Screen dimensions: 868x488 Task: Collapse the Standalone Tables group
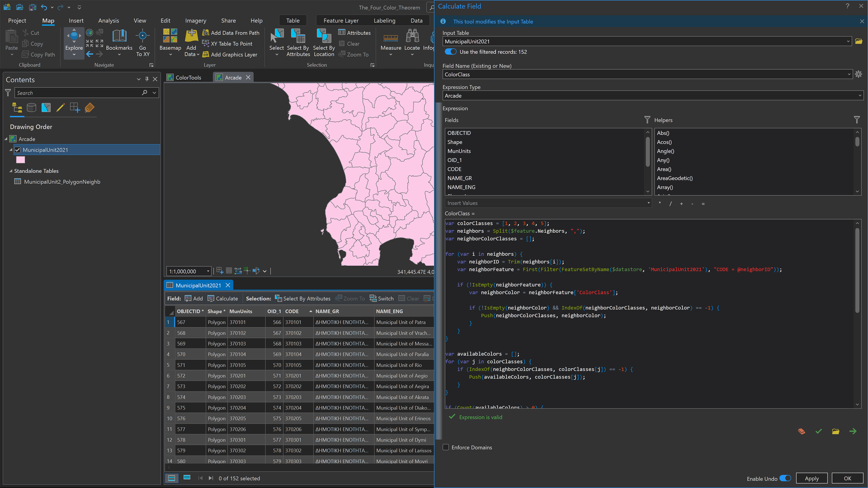click(11, 171)
